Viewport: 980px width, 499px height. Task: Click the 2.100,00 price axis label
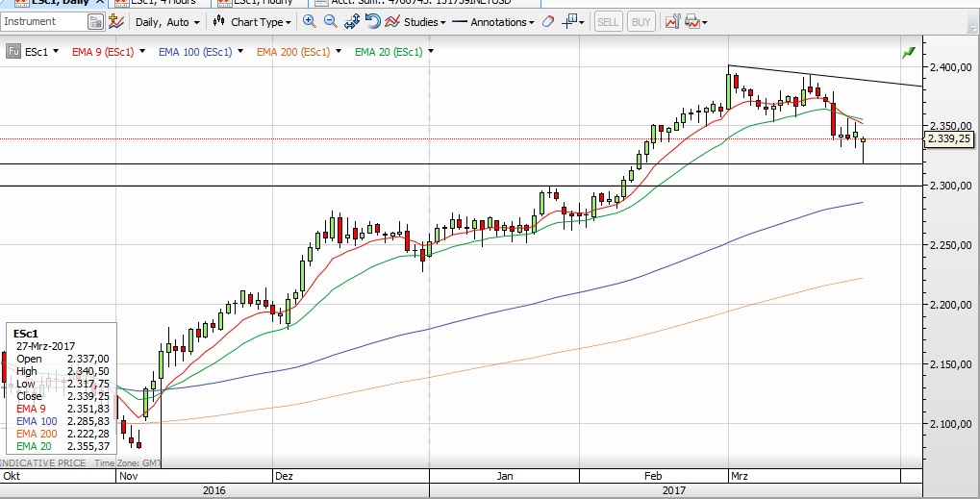click(952, 424)
